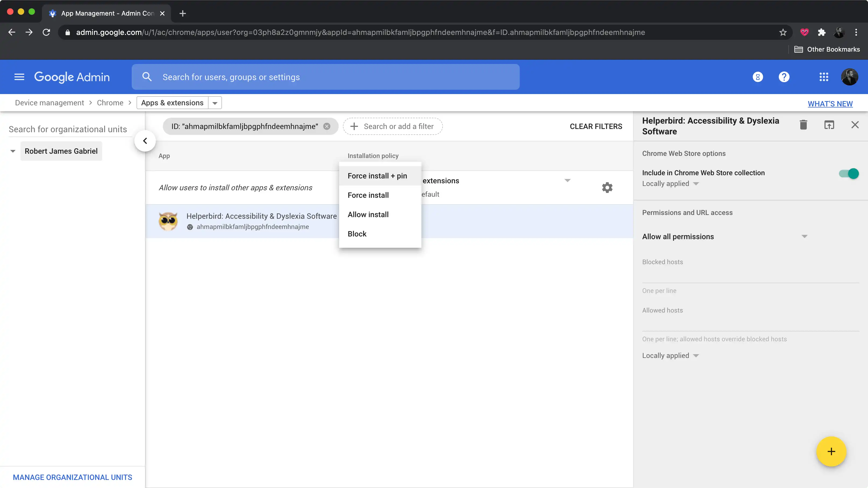Click the Chrome profile avatar in toolbar

tap(839, 32)
